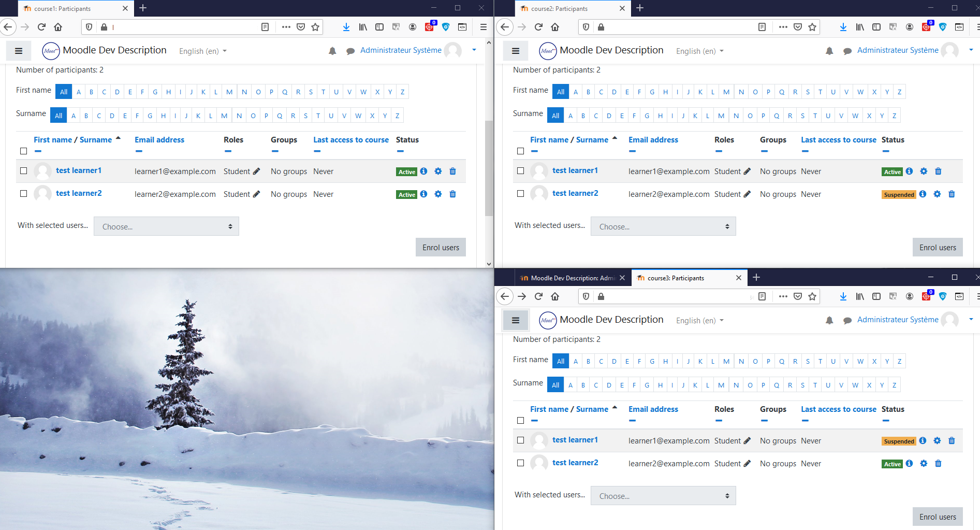Select all participants checkbox in course3 window

pyautogui.click(x=520, y=421)
